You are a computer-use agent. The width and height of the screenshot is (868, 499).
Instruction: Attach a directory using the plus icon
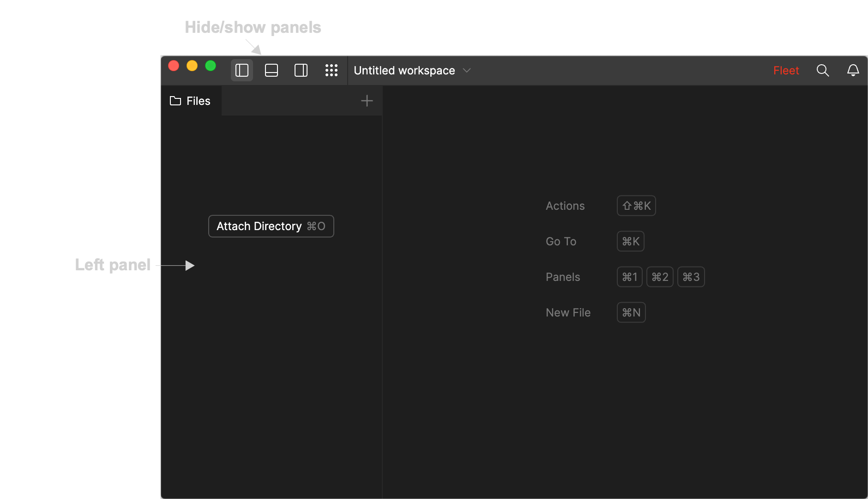366,100
